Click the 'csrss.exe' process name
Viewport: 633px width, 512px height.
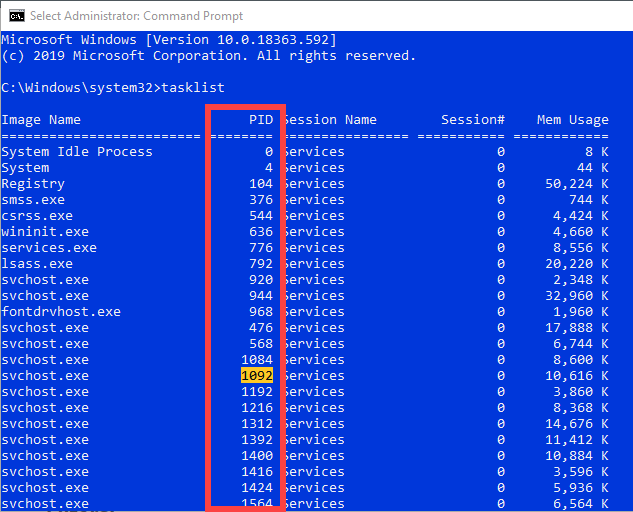[x=37, y=216]
